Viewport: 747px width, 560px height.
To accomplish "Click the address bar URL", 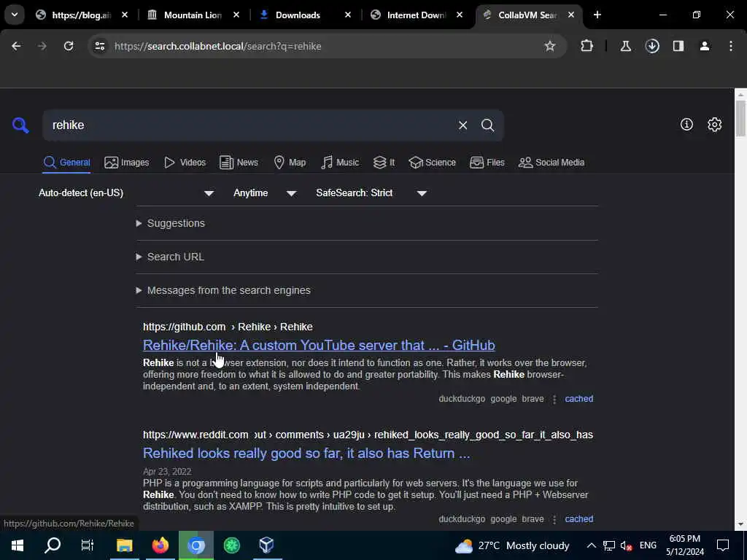I will pos(217,46).
